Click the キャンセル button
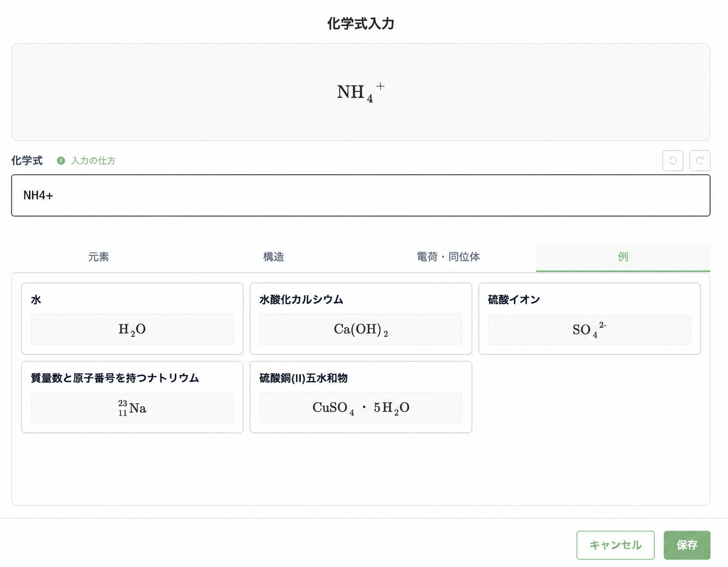 click(615, 545)
